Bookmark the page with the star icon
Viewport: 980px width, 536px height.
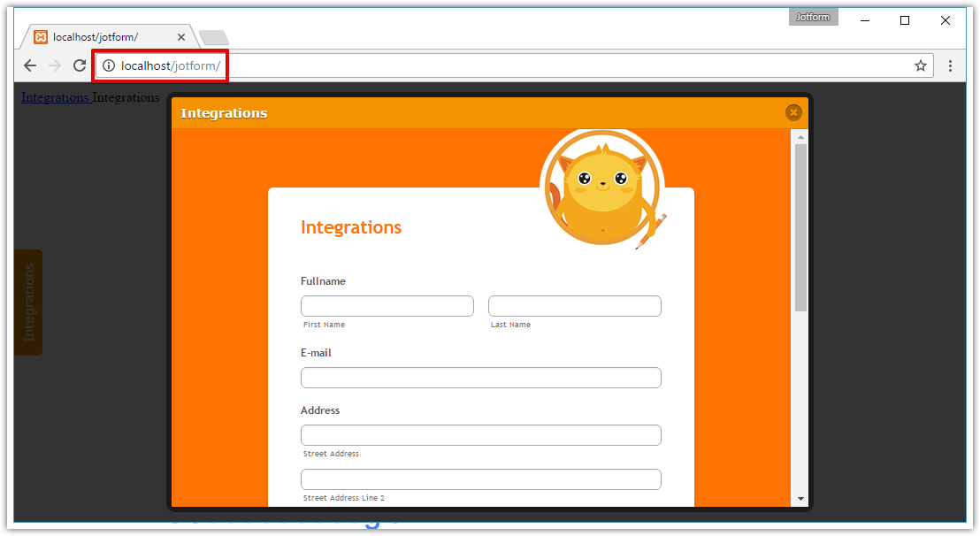tap(920, 65)
